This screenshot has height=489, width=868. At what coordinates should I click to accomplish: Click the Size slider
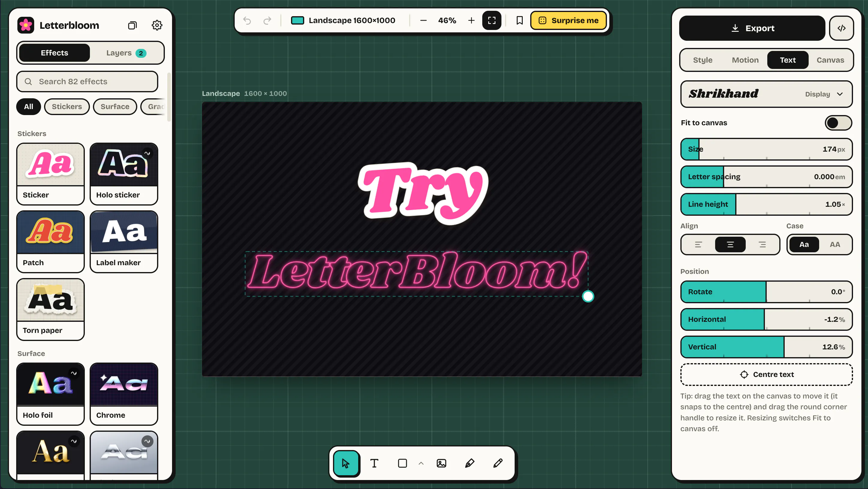click(x=766, y=149)
